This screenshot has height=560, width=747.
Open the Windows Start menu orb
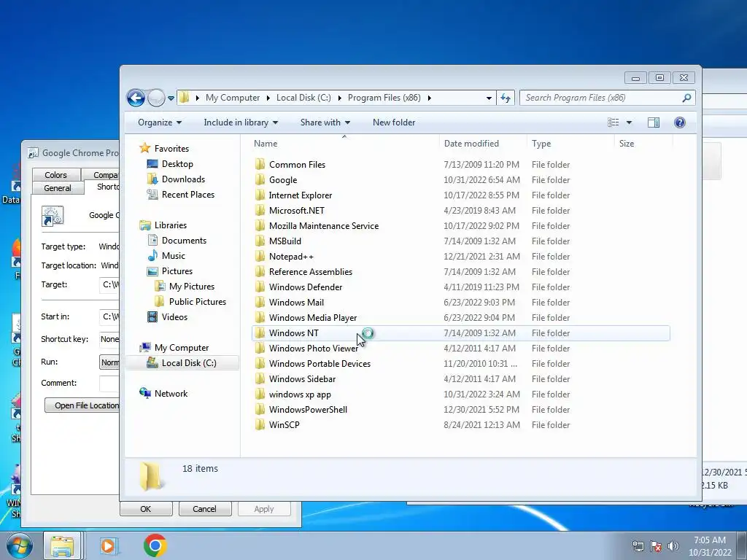pos(18,545)
